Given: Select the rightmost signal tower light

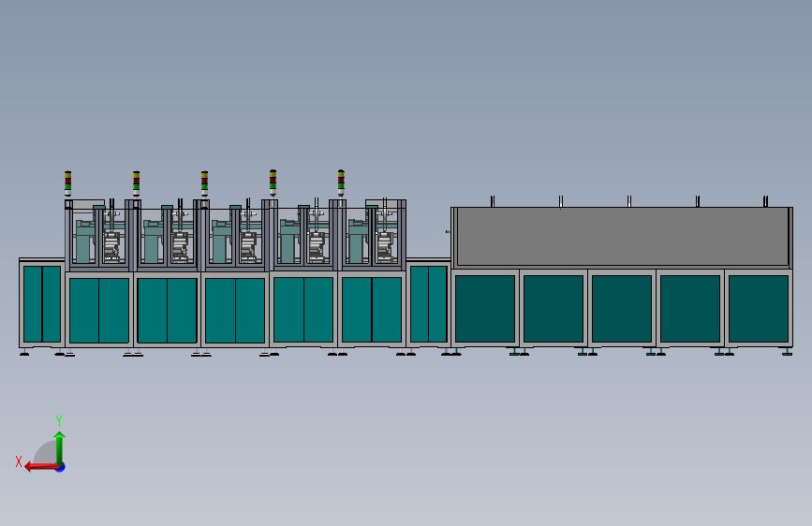Looking at the screenshot, I should click(341, 183).
